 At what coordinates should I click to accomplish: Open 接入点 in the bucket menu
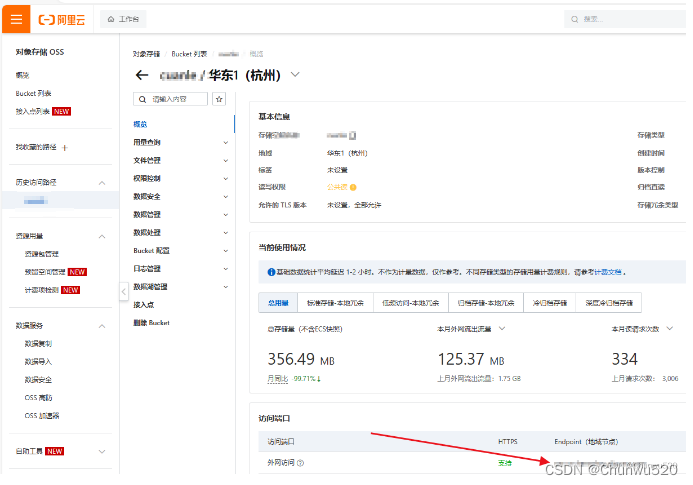[144, 305]
